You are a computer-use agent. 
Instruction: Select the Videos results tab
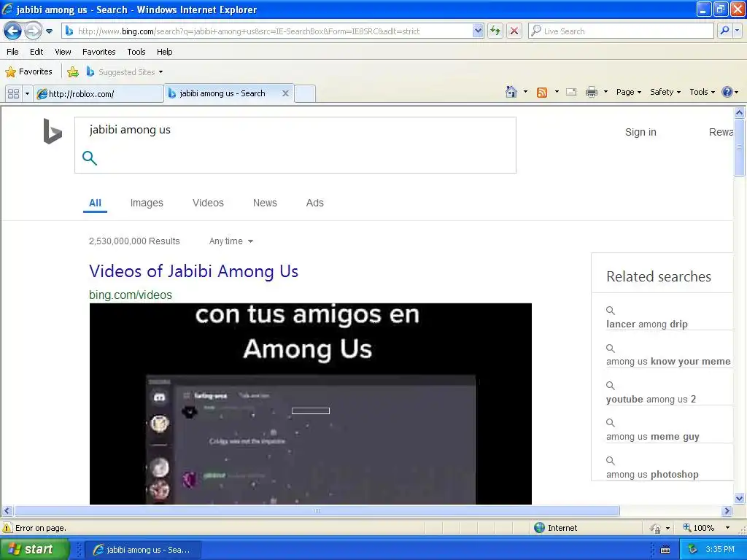(208, 203)
